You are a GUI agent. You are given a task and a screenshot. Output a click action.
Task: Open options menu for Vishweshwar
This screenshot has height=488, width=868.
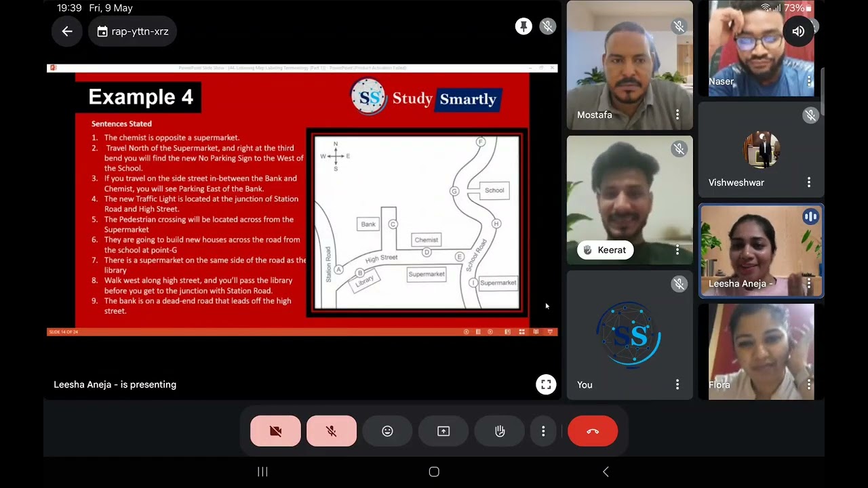[x=809, y=182]
